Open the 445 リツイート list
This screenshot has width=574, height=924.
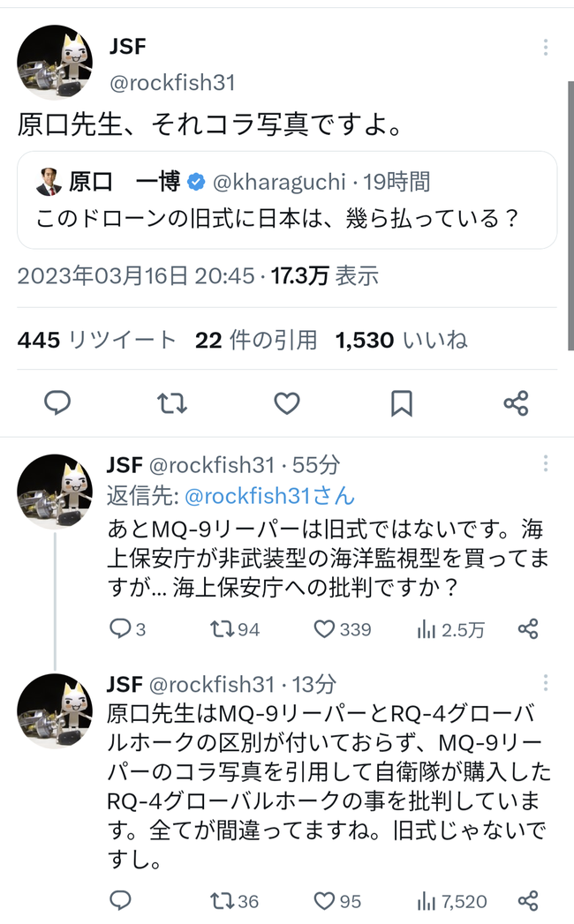click(97, 340)
